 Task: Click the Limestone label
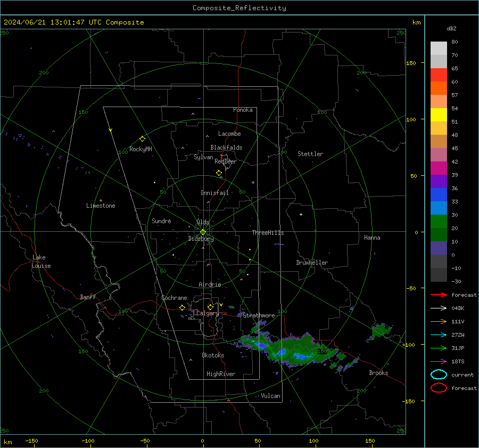coord(101,206)
